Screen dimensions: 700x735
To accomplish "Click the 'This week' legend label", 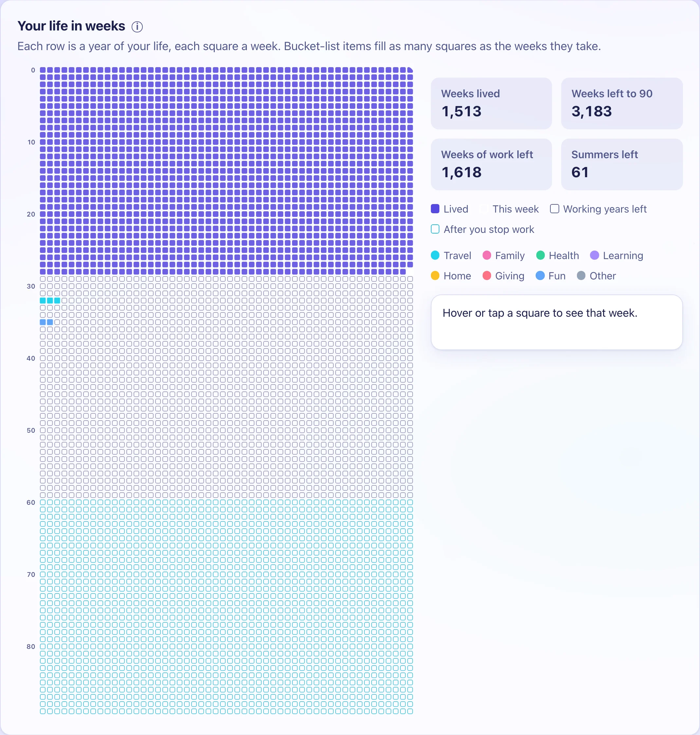I will 515,209.
